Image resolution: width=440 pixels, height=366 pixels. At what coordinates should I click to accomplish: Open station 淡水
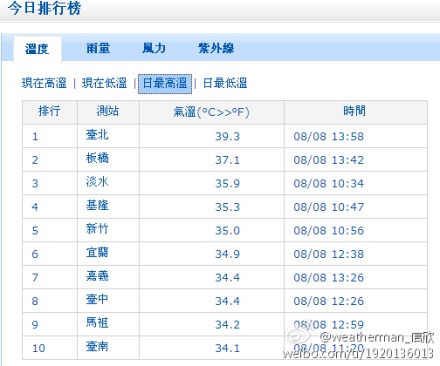point(97,182)
